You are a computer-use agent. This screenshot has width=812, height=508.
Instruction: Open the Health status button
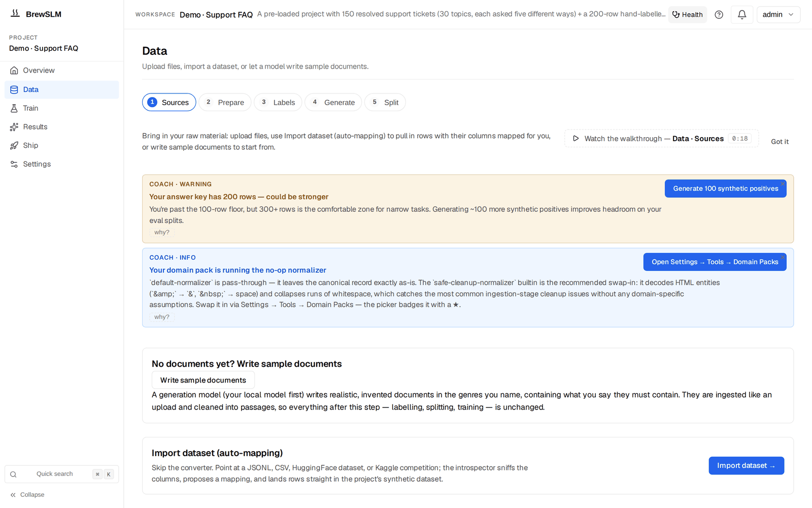[x=688, y=15]
